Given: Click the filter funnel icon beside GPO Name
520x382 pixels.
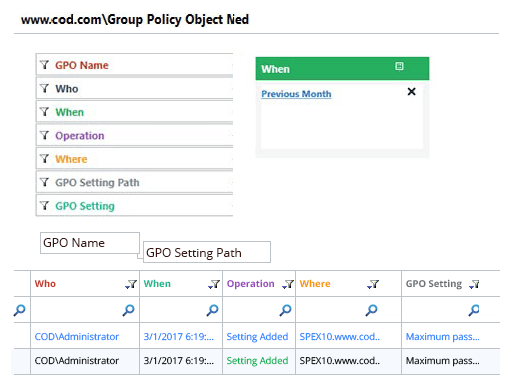Looking at the screenshot, I should pos(44,65).
